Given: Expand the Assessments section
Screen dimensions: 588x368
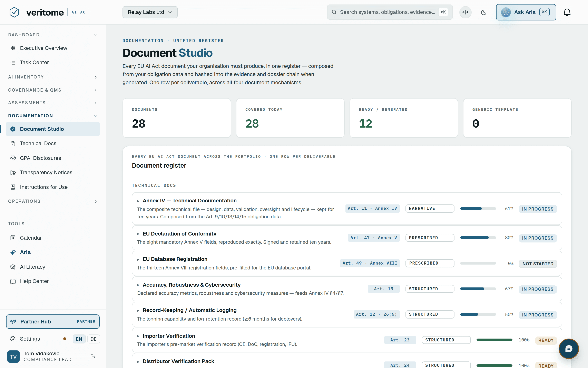Looking at the screenshot, I should point(53,103).
